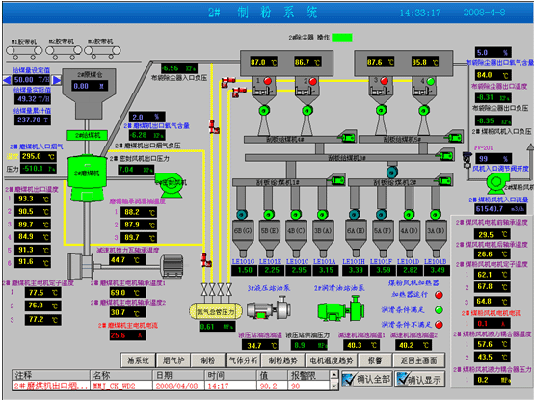534x400 pixels.
Task: Increase coal feed setpoint with right arrow
Action: [x=57, y=80]
